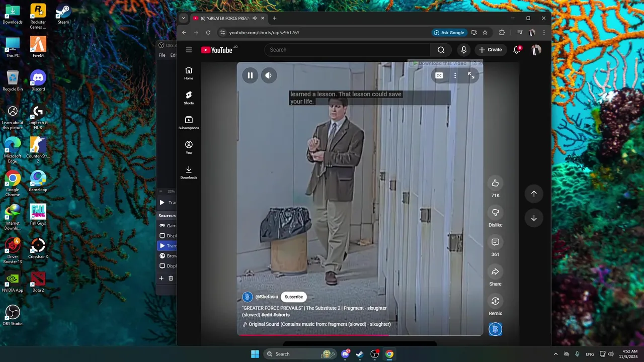The width and height of the screenshot is (644, 362).
Task: Focus the YouTube search field
Action: point(347,50)
